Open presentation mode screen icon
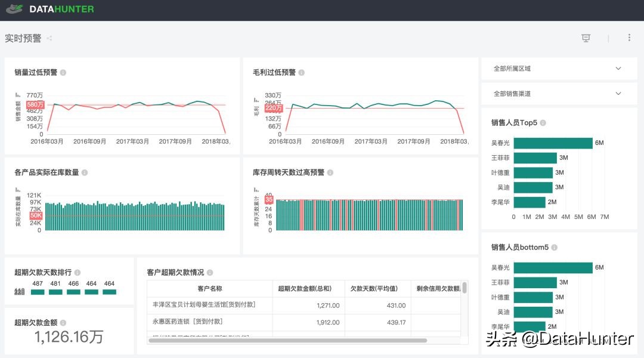The height and width of the screenshot is (358, 644). 586,38
